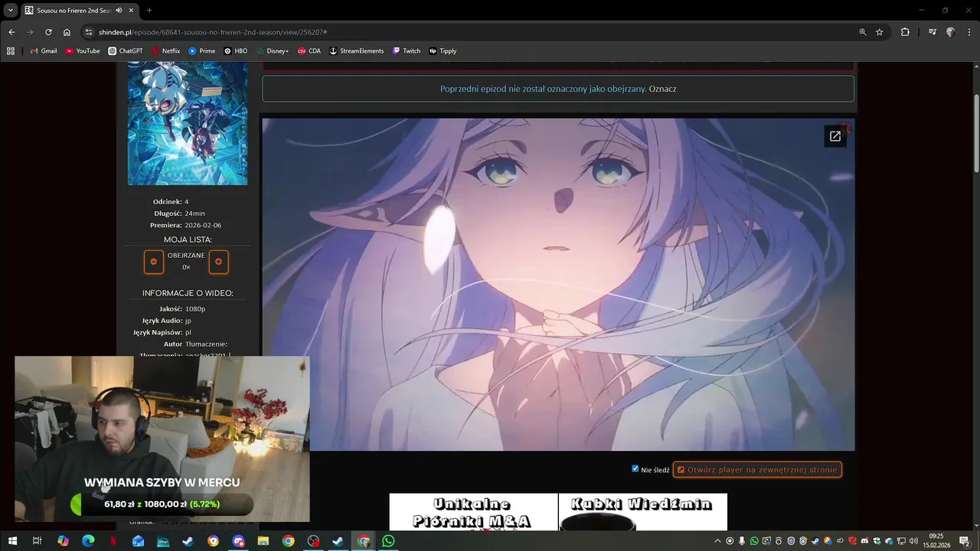980x551 pixels.
Task: Open a new browser tab
Action: [149, 10]
